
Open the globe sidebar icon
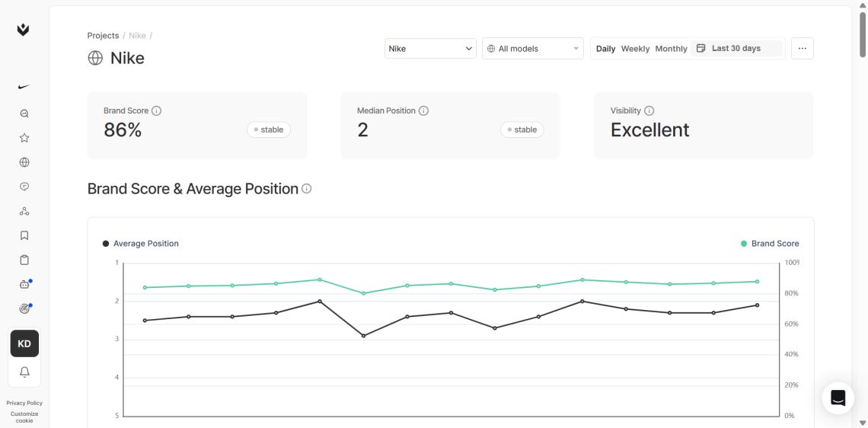(x=24, y=162)
